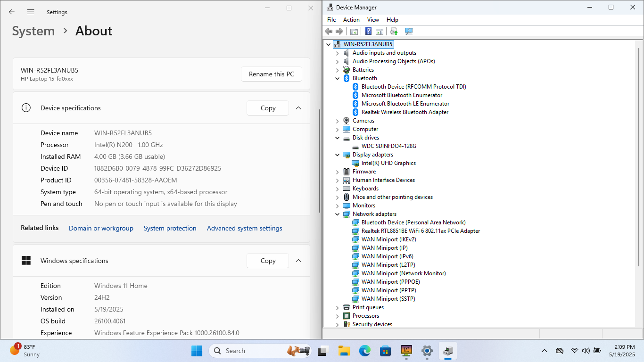Click Show/Hide Console Tree toolbar icon
The height and width of the screenshot is (362, 644).
(x=354, y=31)
